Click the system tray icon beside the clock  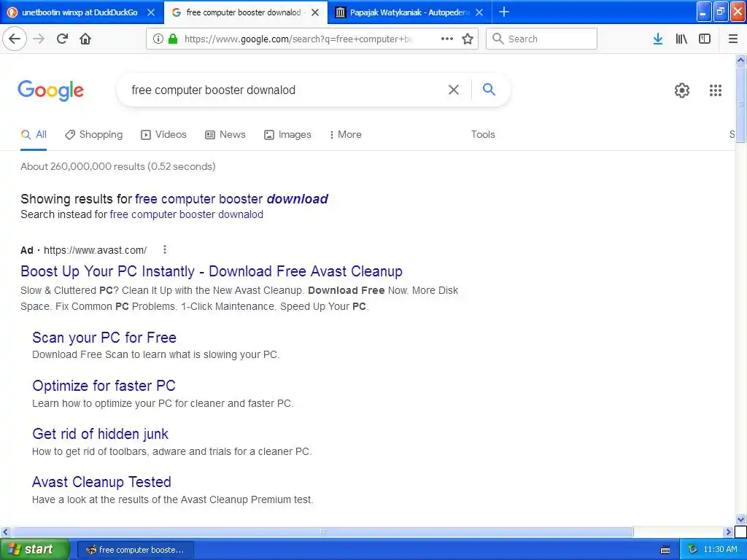tap(693, 549)
